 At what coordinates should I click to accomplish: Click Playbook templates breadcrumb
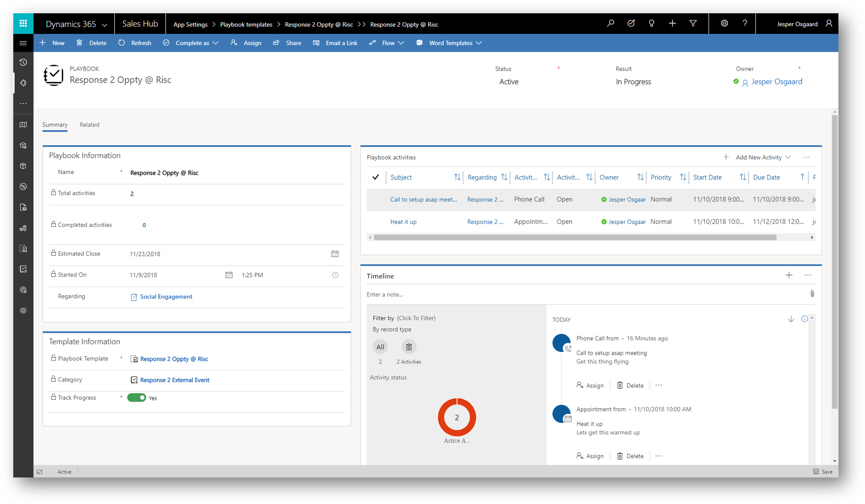[x=246, y=24]
